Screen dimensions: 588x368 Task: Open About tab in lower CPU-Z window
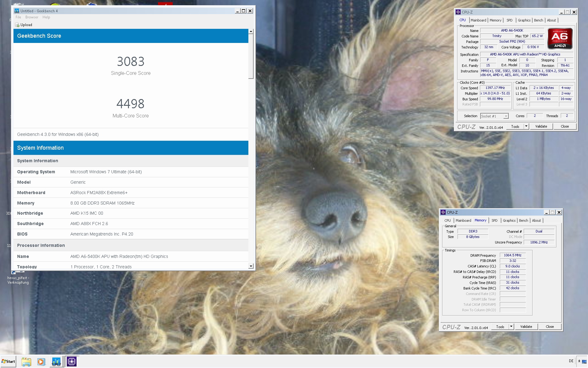click(x=536, y=220)
